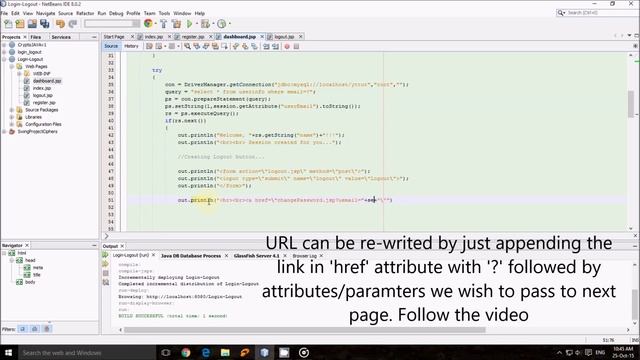Open the Profile Project dropdown arrow

point(229,24)
